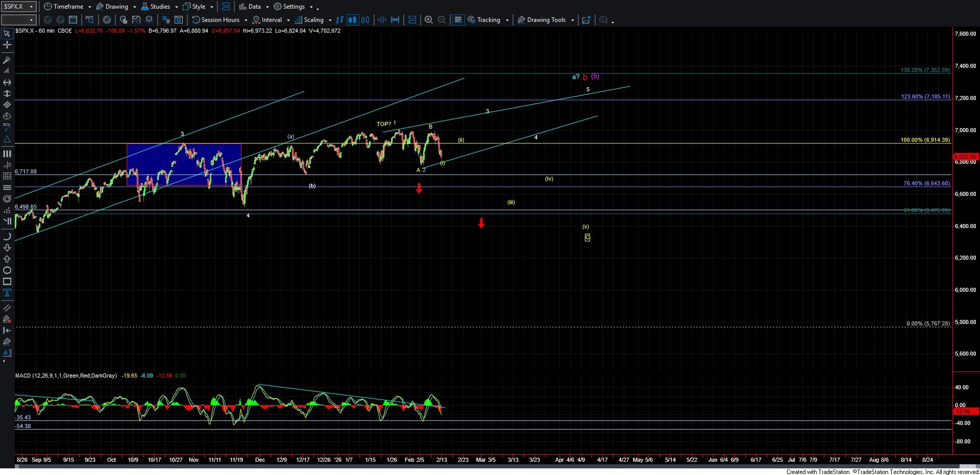Screen dimensions: 980x475
Task: Choose the pointer cursor tool
Action: [7, 34]
